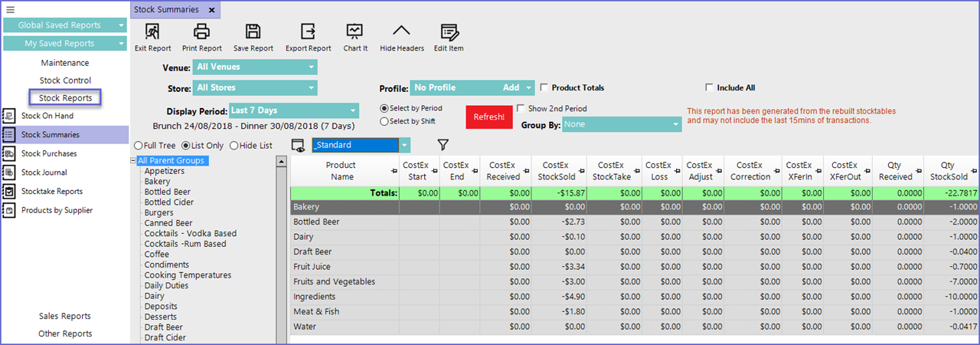
Task: Select Stocktake Reports from the sidebar
Action: point(52,192)
